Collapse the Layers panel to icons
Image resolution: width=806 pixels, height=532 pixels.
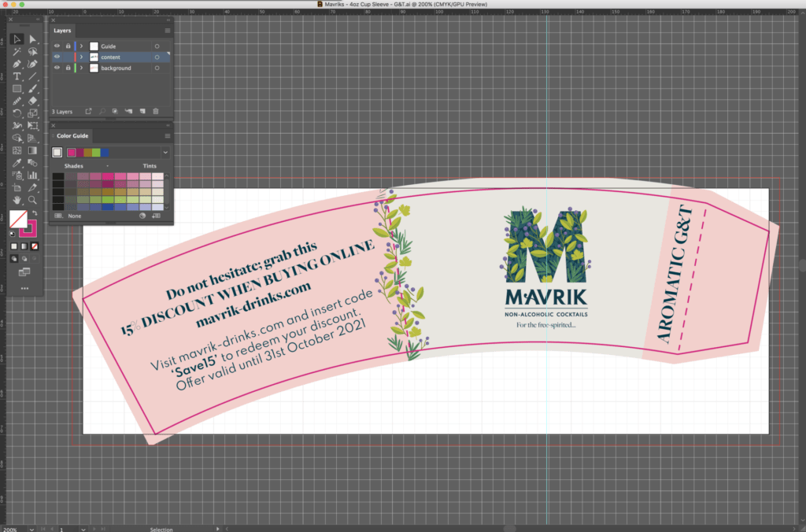[x=168, y=20]
